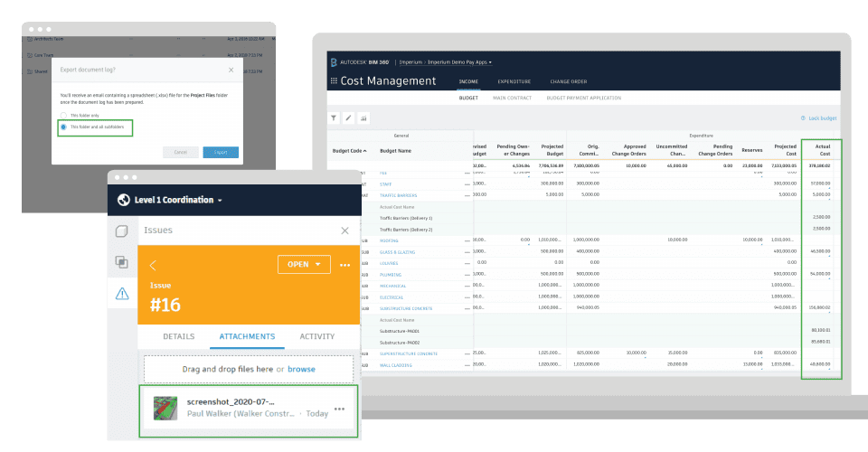This screenshot has width=868, height=452.
Task: Go back with the issue back arrow
Action: (x=154, y=265)
